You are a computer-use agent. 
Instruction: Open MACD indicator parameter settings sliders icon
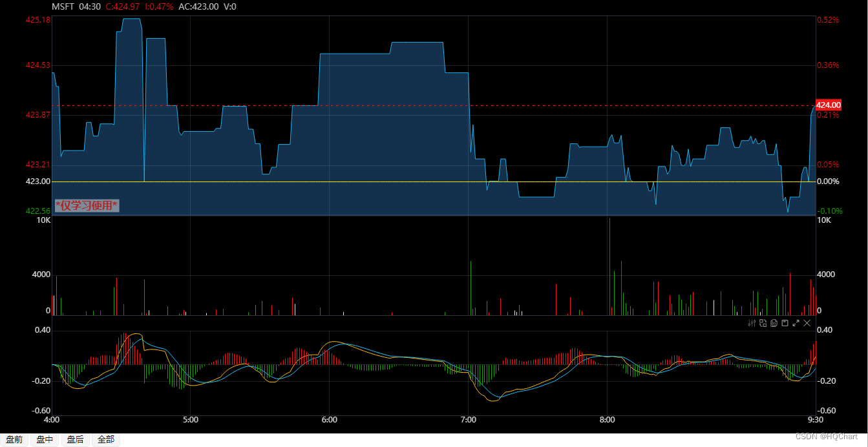pyautogui.click(x=752, y=323)
